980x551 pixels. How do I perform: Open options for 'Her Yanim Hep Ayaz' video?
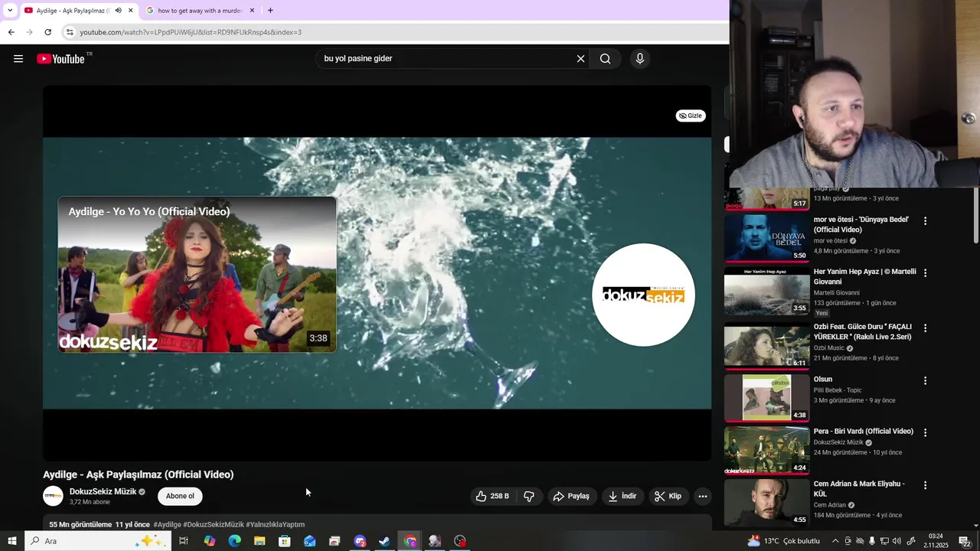click(925, 272)
